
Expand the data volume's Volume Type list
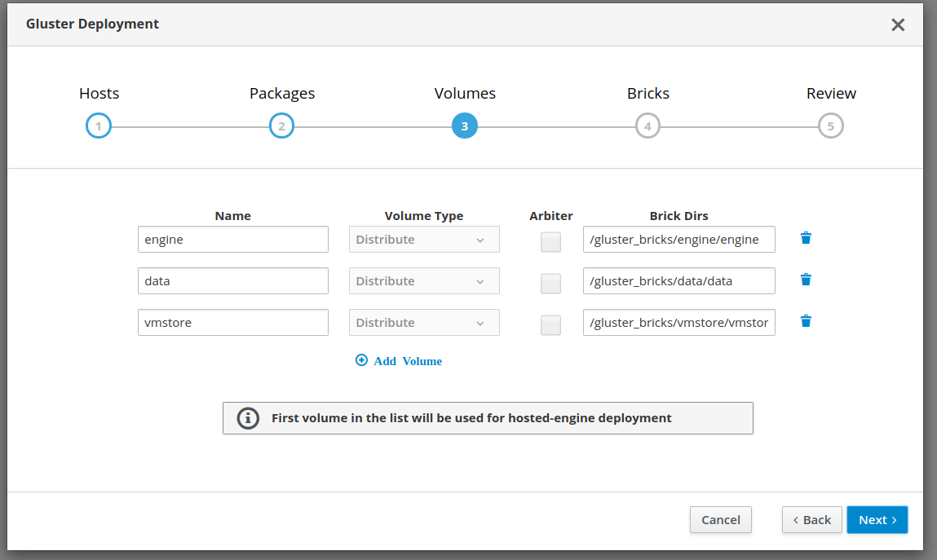coord(424,281)
